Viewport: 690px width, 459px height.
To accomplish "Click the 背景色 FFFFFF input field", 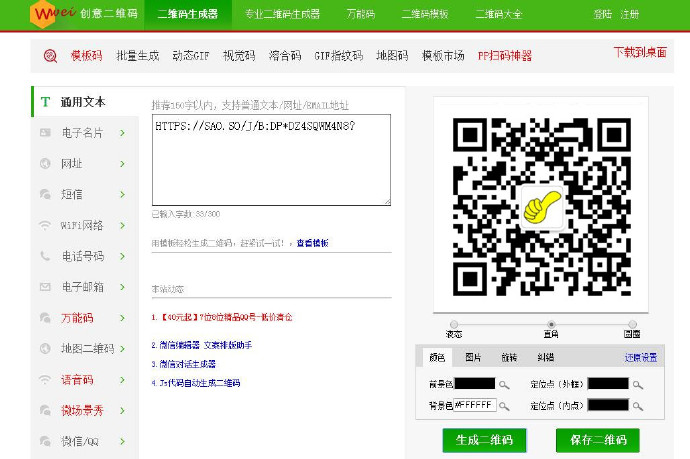I will 475,405.
